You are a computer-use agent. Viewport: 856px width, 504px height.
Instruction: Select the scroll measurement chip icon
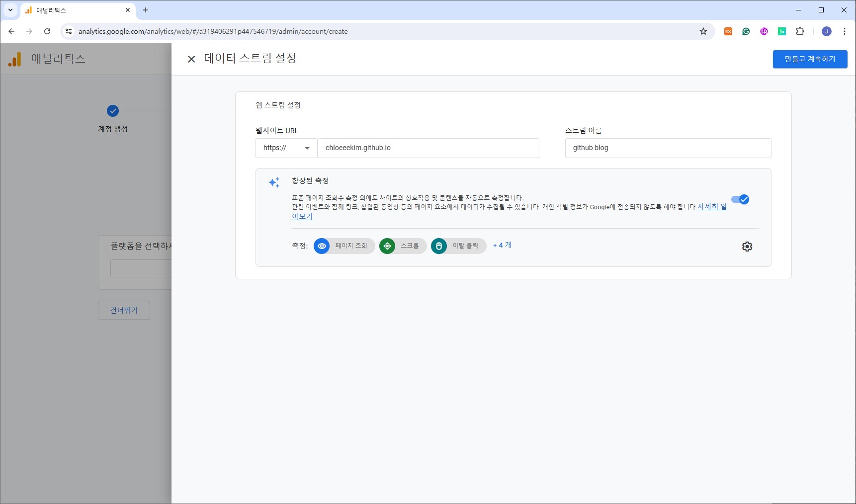point(387,246)
